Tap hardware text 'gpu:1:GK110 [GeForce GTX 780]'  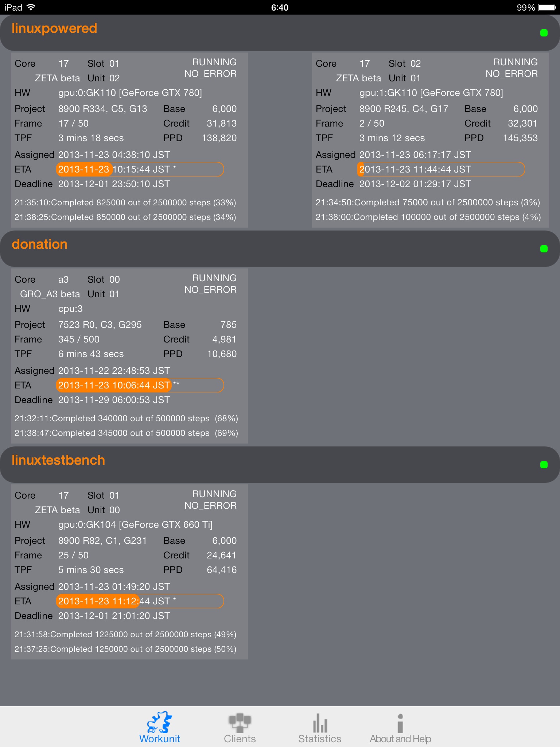[431, 93]
